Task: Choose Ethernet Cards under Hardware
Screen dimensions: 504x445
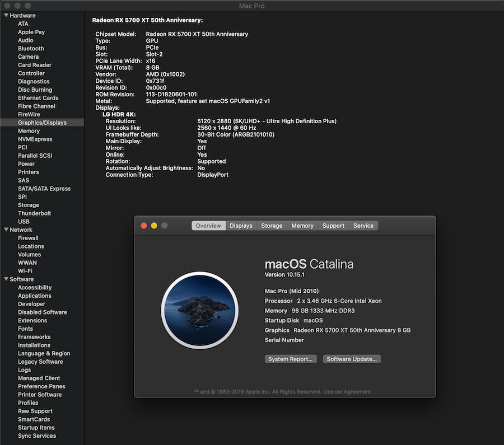Action: [38, 97]
